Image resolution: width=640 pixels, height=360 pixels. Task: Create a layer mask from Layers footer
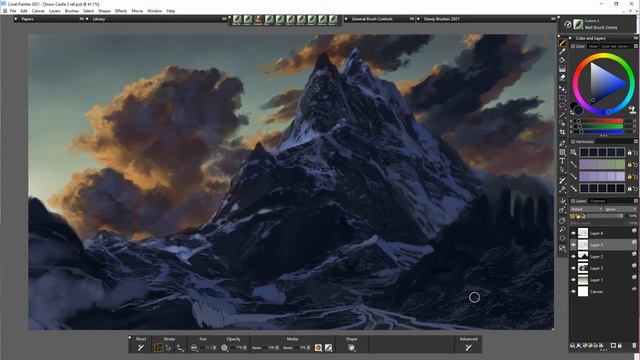(613, 345)
